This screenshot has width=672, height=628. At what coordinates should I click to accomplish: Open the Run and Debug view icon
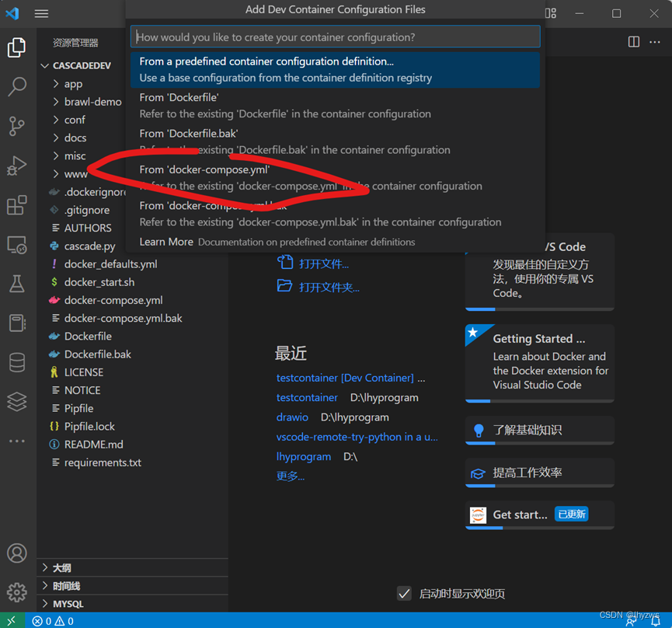pyautogui.click(x=17, y=166)
